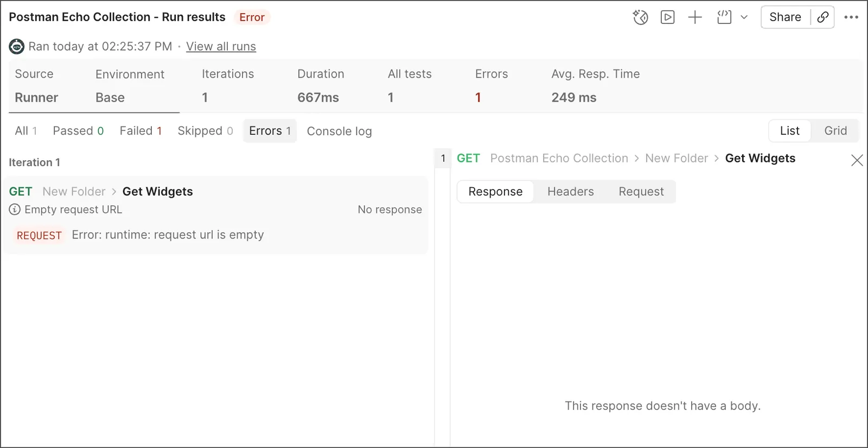Click the Share button
Screen dimensions: 868x448
[x=785, y=17]
